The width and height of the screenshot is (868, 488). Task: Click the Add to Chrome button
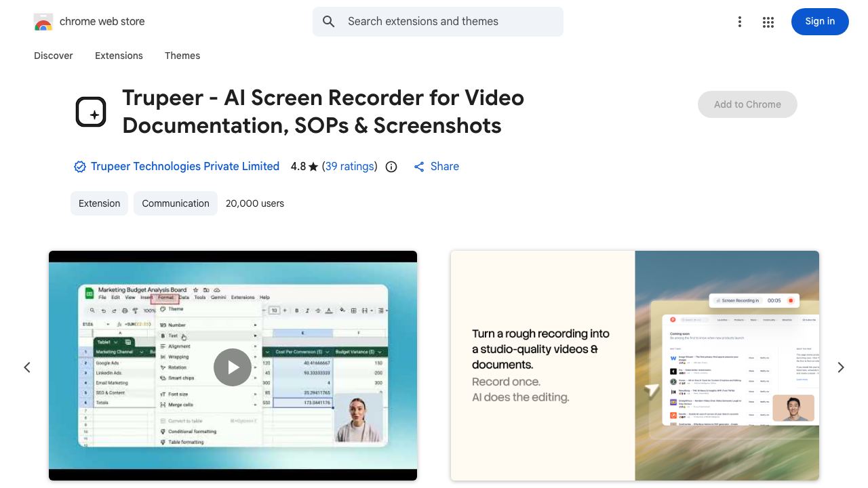coord(747,104)
